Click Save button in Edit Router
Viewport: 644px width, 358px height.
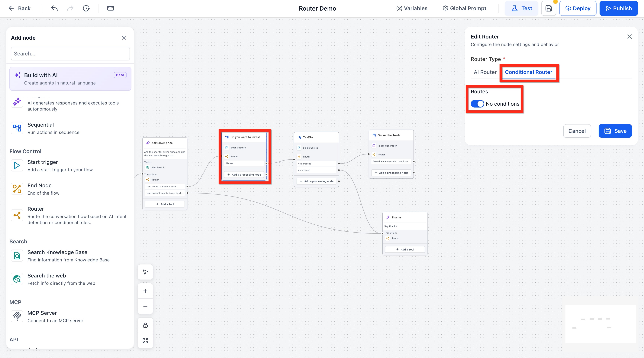tap(615, 131)
